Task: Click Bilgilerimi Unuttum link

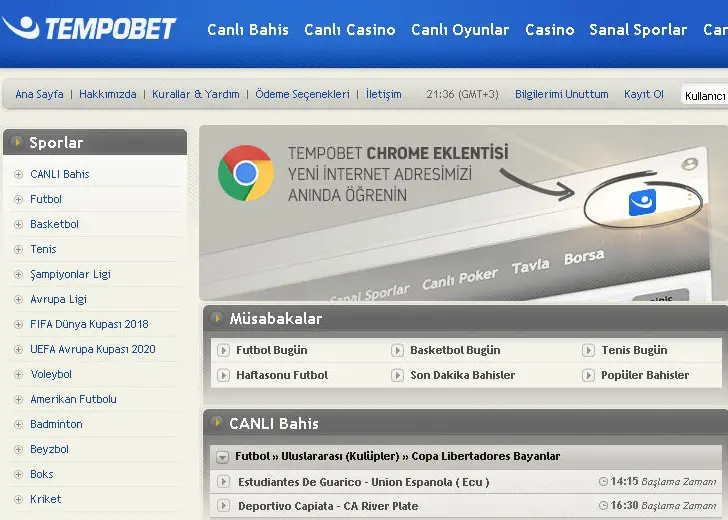Action: click(562, 94)
